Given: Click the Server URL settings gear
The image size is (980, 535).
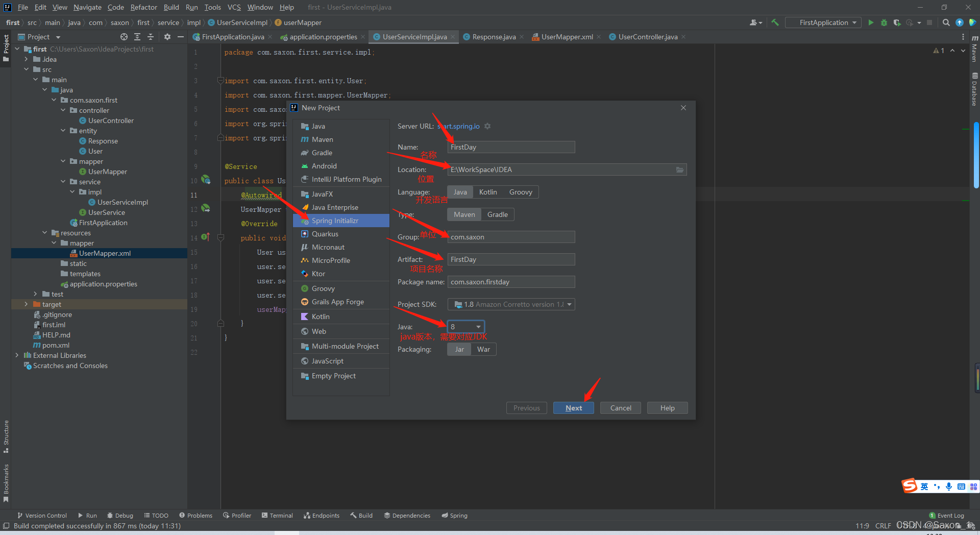Looking at the screenshot, I should click(487, 126).
